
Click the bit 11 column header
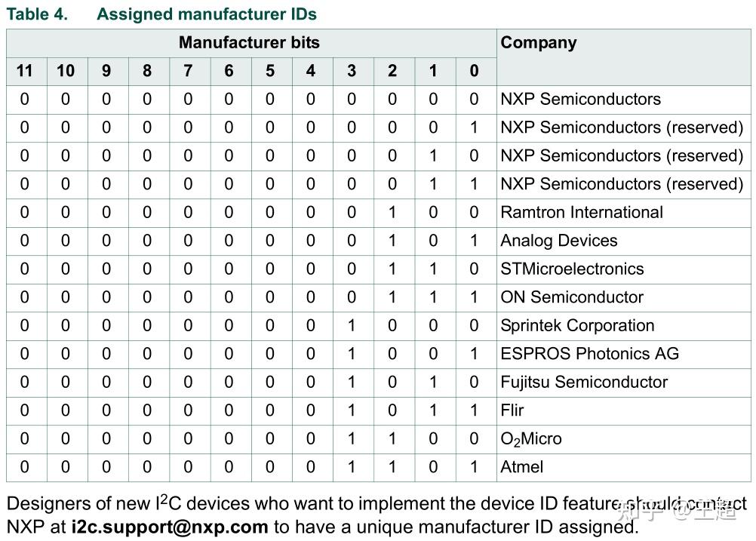[x=25, y=71]
